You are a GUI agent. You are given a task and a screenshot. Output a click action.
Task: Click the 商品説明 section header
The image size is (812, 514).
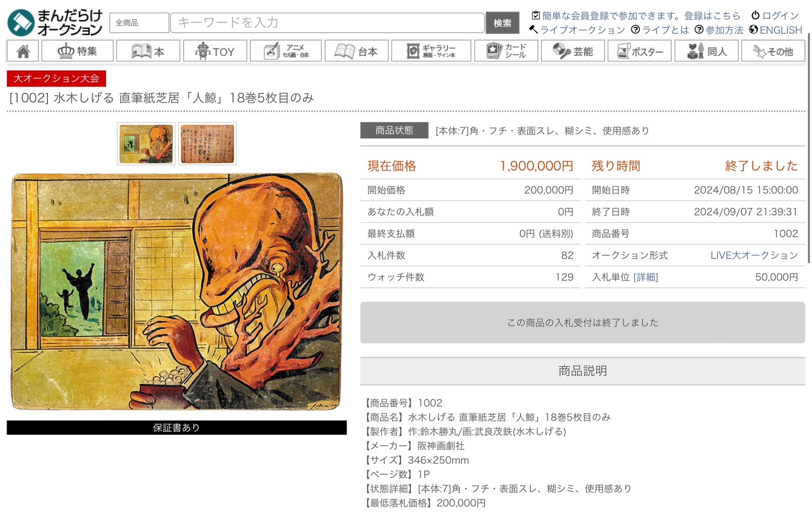[582, 371]
